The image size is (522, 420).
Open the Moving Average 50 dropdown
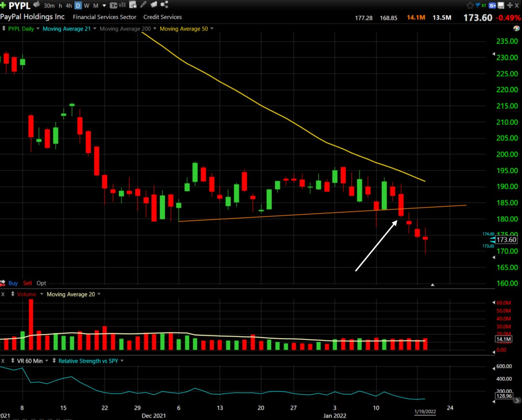[212, 28]
